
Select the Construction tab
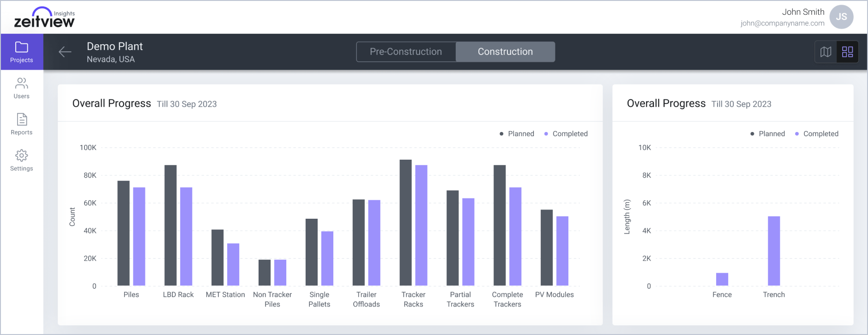pos(505,52)
